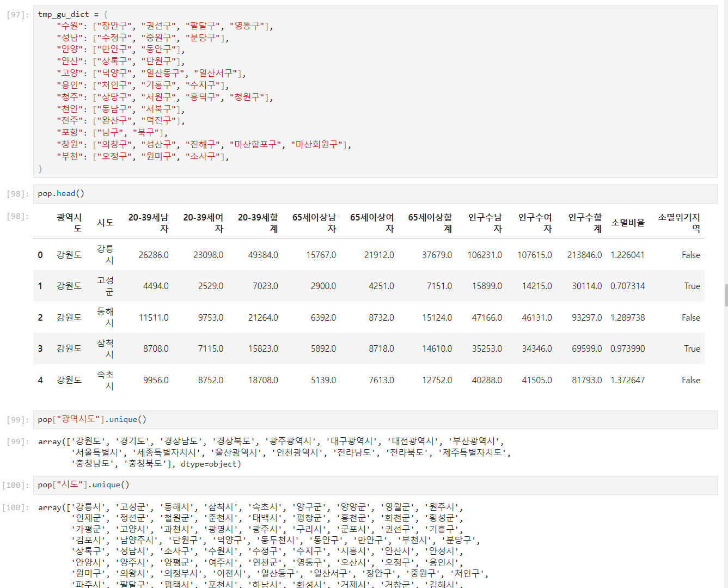Screen dimensions: 728x588
Task: Click the tmp_gu_dict code cell
Action: pos(375,91)
